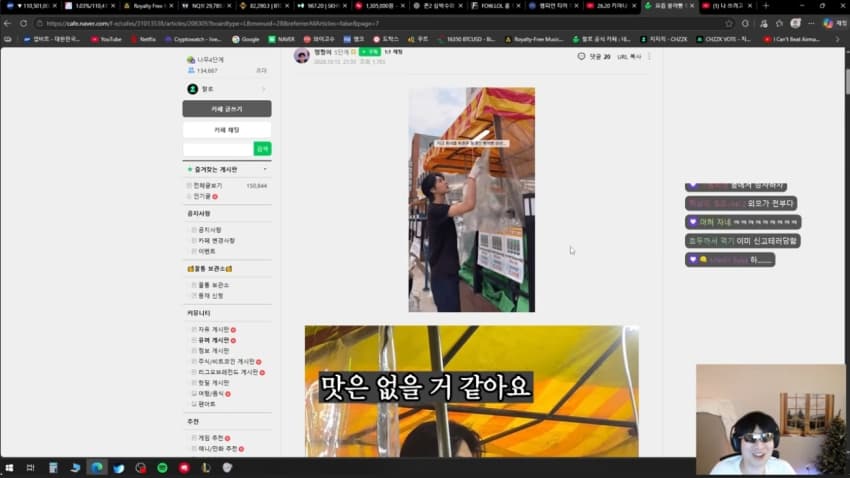Screen dimensions: 850x478
Task: Click the street-stall photo of man
Action: point(472,199)
